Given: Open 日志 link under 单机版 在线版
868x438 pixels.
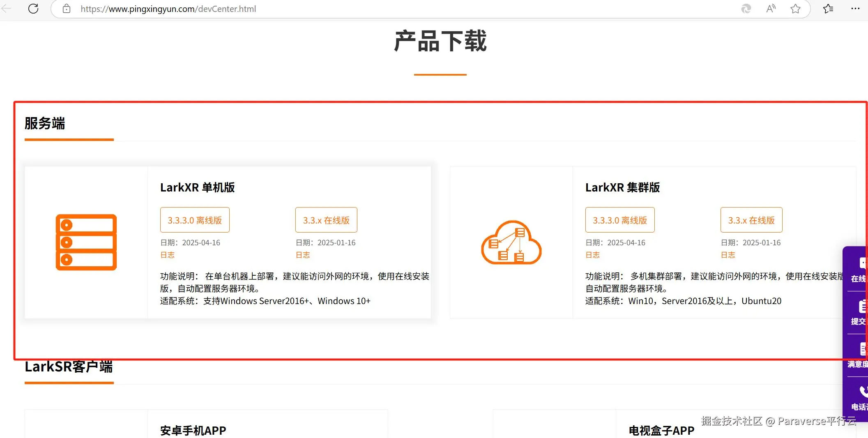Looking at the screenshot, I should 303,255.
